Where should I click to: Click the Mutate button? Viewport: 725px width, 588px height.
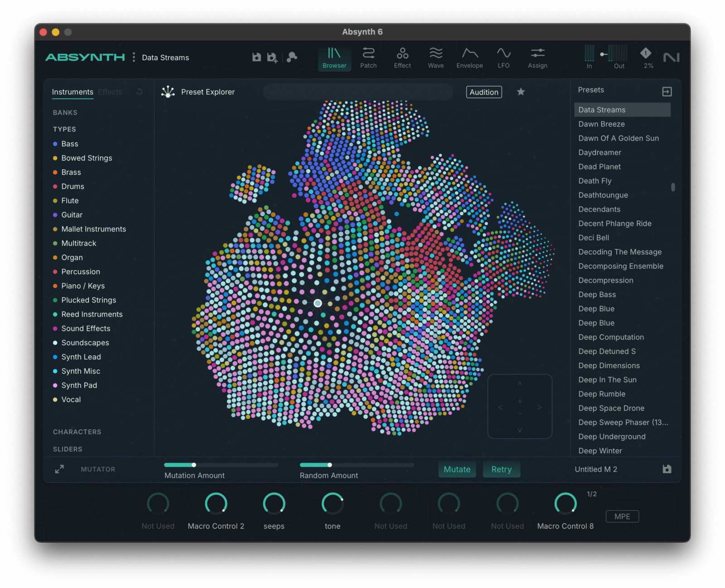coord(457,469)
